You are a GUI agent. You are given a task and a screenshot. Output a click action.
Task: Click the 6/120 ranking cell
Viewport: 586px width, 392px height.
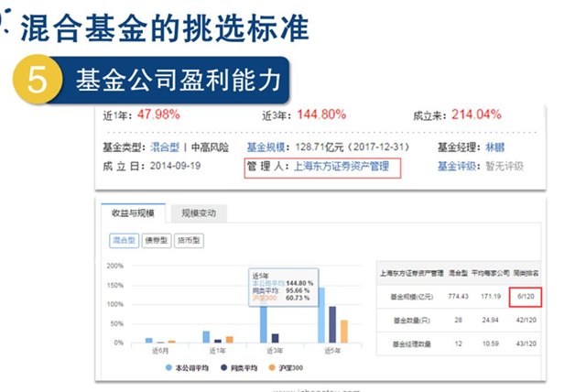[x=526, y=297]
